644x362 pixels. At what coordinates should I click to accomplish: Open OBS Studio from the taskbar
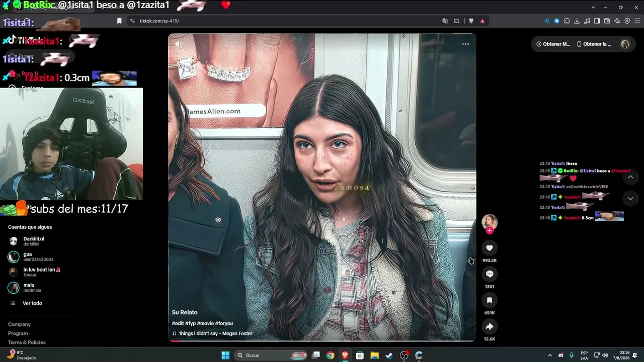tap(404, 355)
